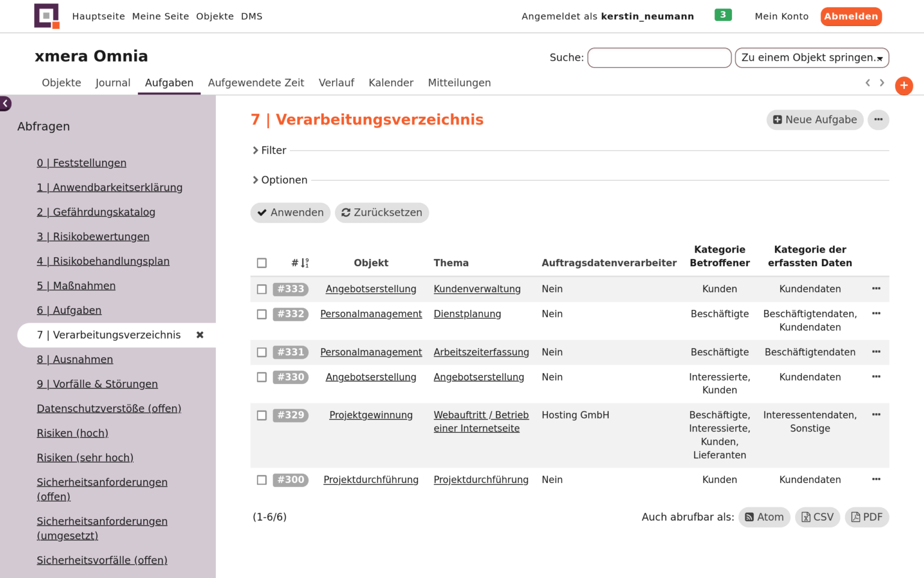This screenshot has width=924, height=578.
Task: Click inside the Suche search field
Action: coord(659,58)
